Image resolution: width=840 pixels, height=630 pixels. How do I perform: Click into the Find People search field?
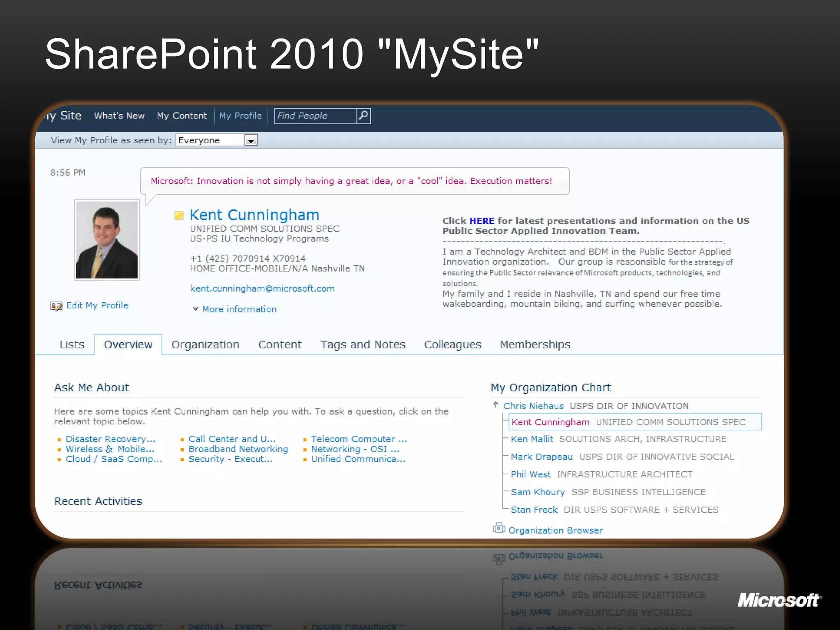pyautogui.click(x=315, y=116)
